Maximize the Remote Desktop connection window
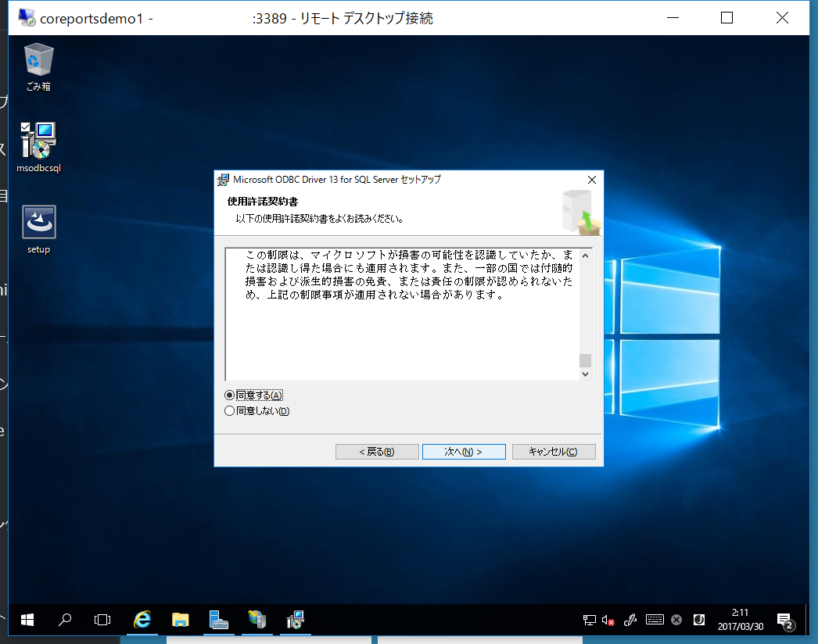The height and width of the screenshot is (644, 818). [727, 18]
